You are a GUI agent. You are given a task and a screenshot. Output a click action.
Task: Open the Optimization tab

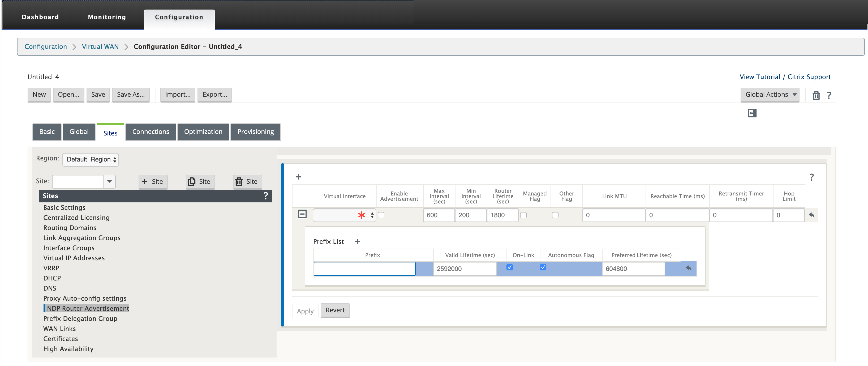(x=203, y=132)
